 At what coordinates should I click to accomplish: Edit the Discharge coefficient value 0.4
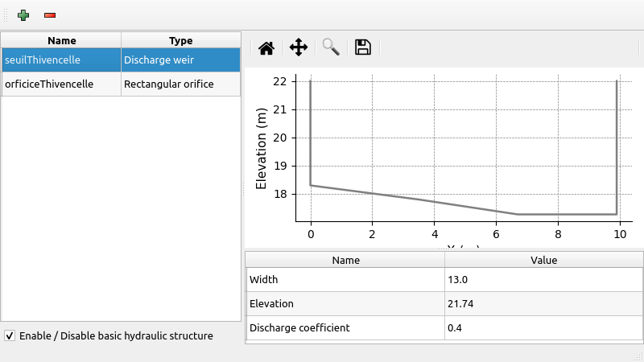pos(543,327)
